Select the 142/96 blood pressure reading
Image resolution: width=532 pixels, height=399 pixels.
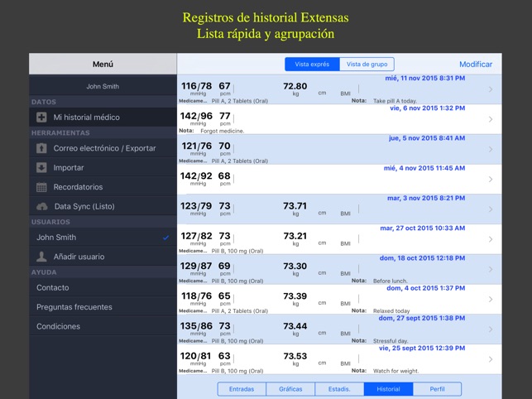196,116
